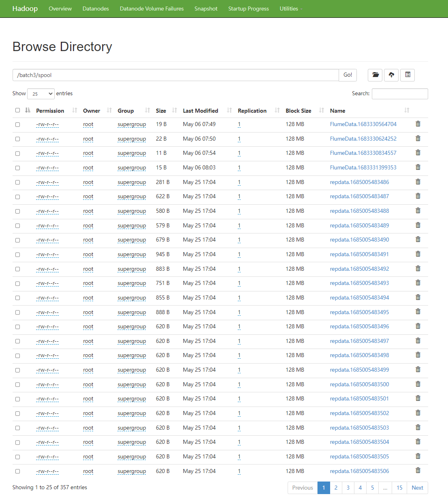
Task: Go to the Startup Progress page
Action: 248,9
